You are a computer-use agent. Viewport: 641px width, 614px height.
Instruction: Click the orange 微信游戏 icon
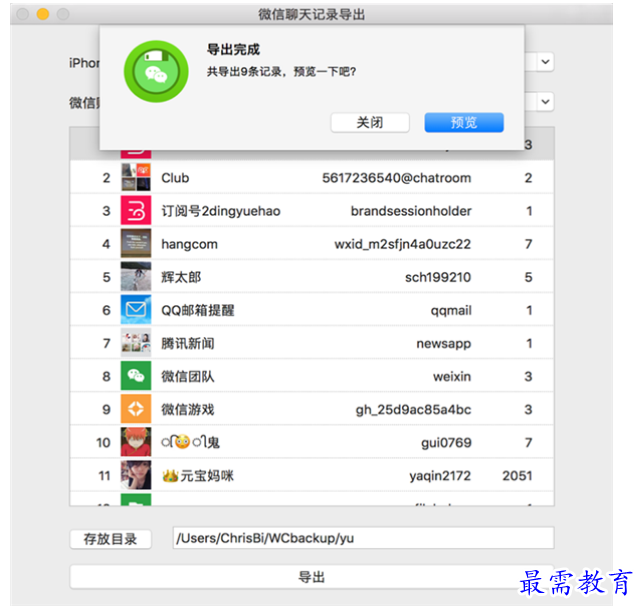(x=136, y=409)
